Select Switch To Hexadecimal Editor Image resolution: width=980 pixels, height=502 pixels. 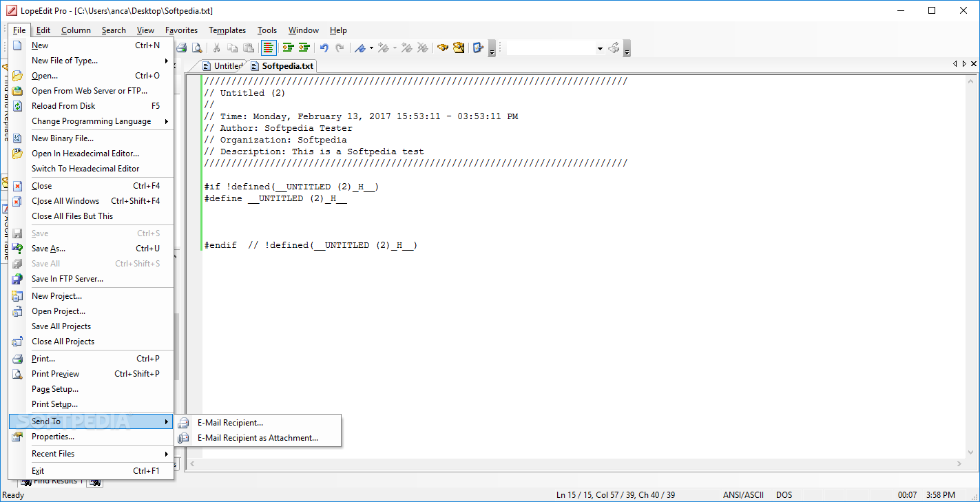[91, 169]
